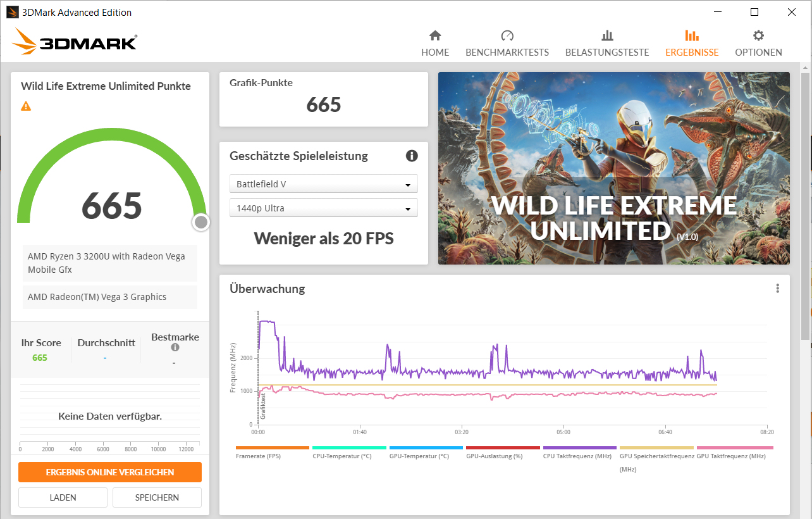Click the 'Geschätzte Spieleleistung' heading

[x=298, y=156]
